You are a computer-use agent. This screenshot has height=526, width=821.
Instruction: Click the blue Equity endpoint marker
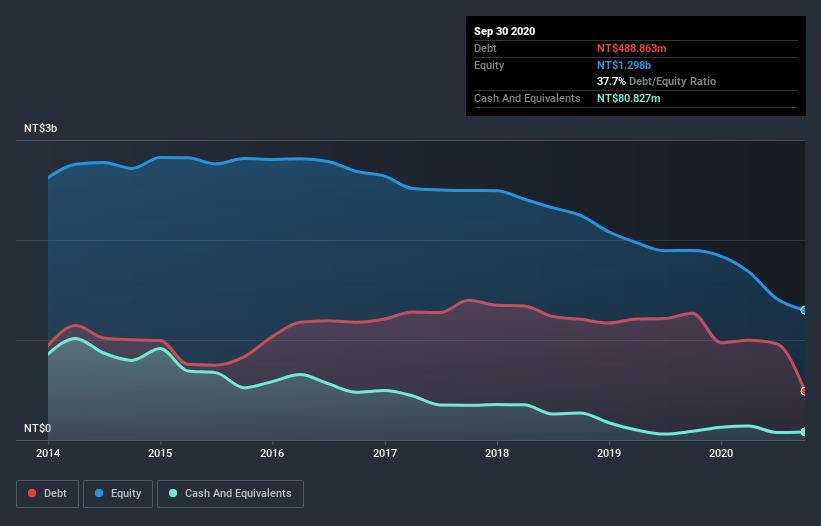point(804,310)
